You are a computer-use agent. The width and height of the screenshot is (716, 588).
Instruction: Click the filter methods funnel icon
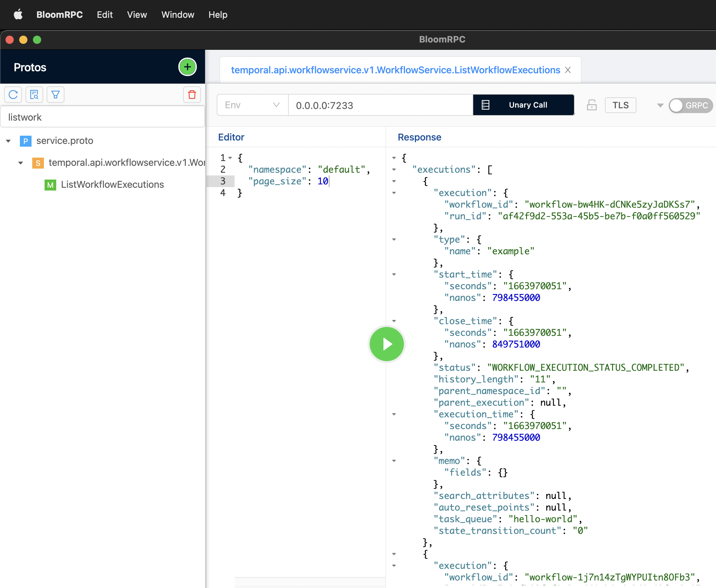[x=56, y=95]
